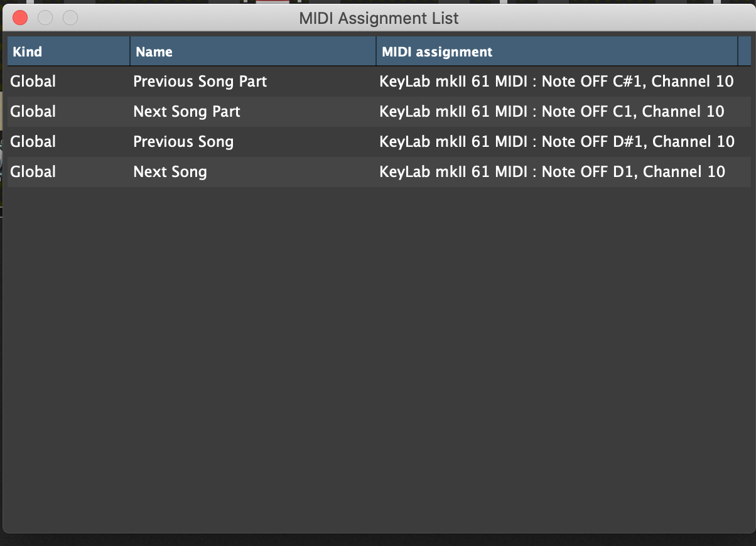This screenshot has height=546, width=756.
Task: Select the Previous Song name cell
Action: click(x=183, y=142)
